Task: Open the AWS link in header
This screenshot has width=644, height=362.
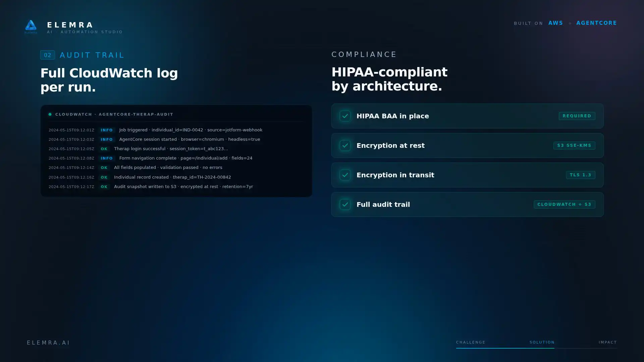Action: pyautogui.click(x=556, y=23)
